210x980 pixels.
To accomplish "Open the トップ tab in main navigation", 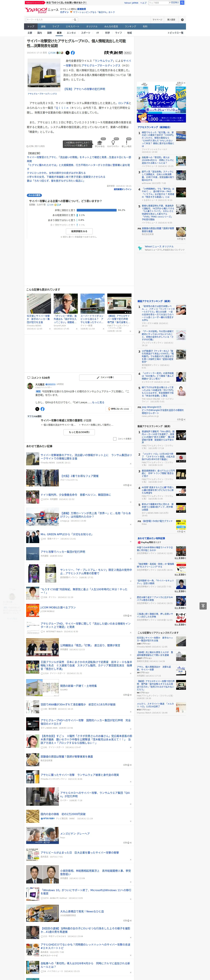I will (x=31, y=27).
